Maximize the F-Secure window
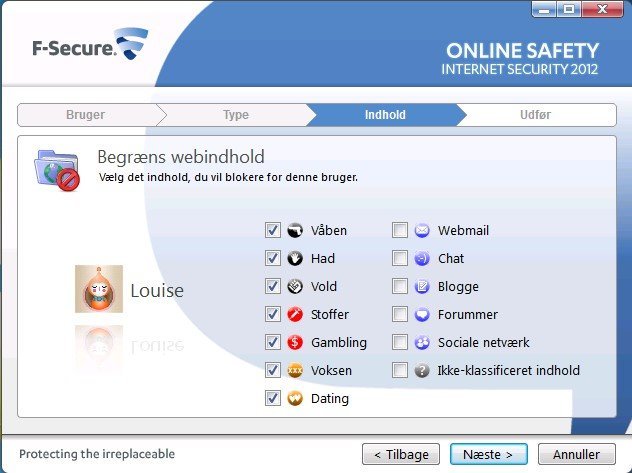The height and width of the screenshot is (473, 632). (569, 9)
